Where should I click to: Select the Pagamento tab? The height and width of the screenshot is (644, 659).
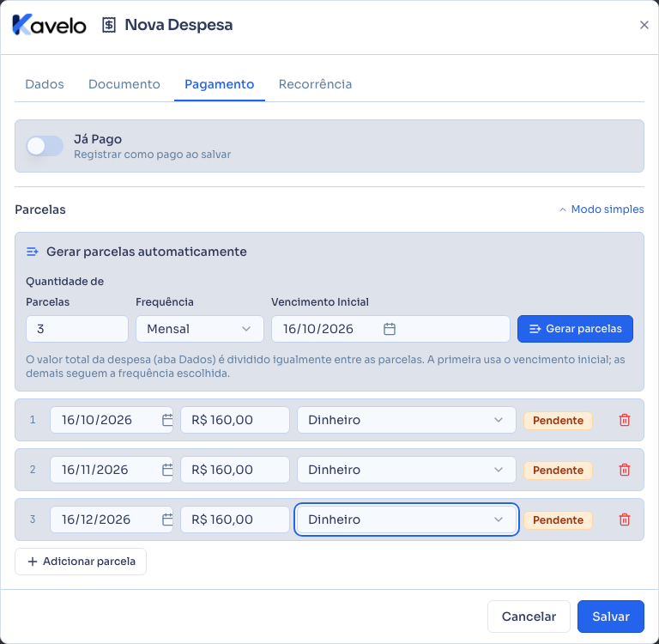220,84
